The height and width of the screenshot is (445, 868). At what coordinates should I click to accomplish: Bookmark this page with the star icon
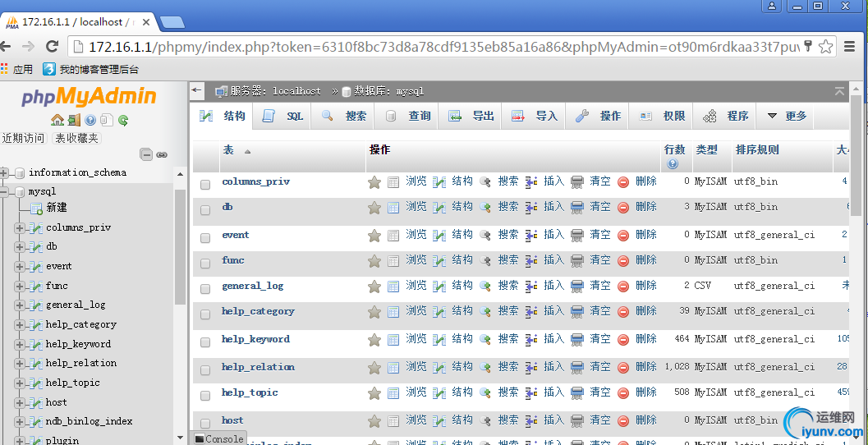tap(825, 47)
